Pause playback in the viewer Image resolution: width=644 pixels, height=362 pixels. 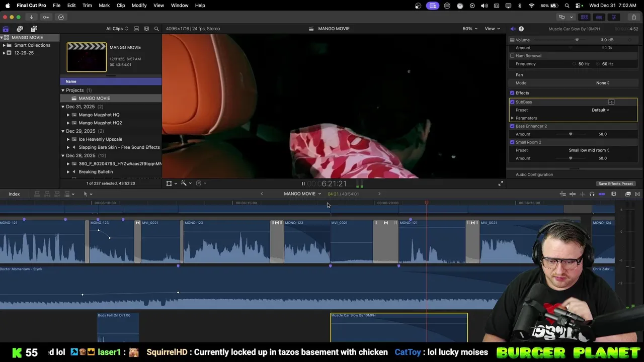(303, 184)
